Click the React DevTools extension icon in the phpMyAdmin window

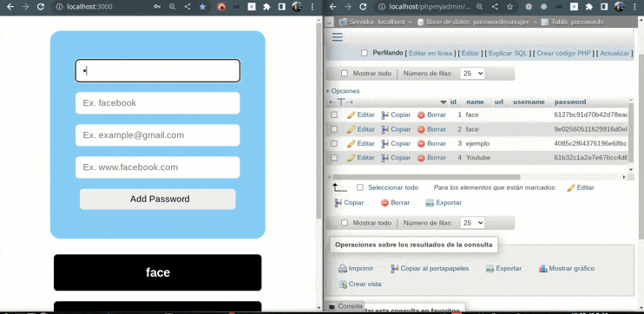(x=544, y=7)
